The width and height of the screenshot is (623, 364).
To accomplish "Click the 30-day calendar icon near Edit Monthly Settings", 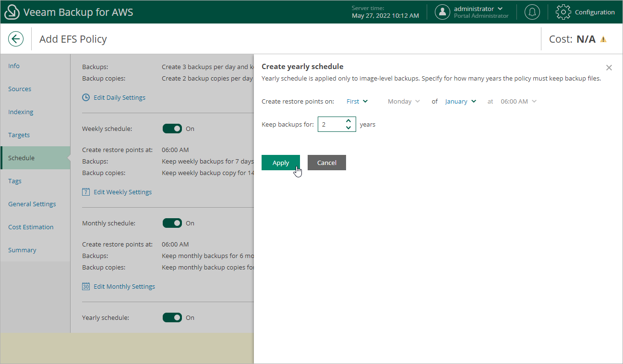I will click(x=85, y=286).
